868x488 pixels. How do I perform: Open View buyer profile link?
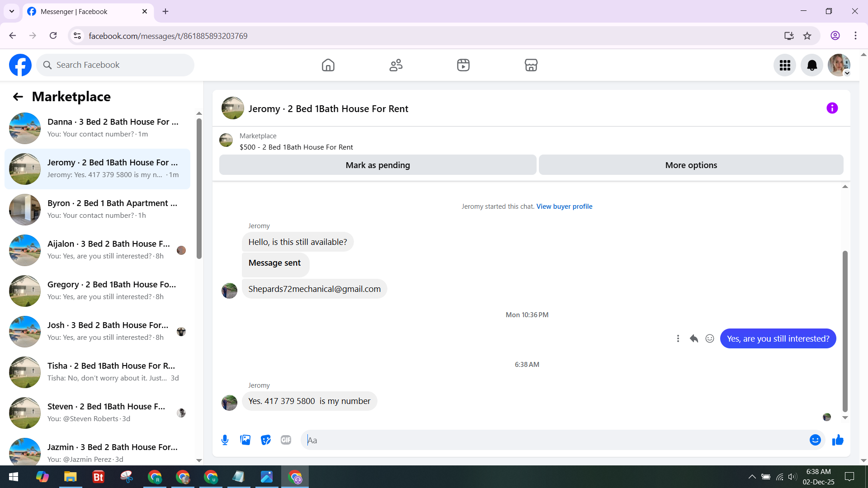564,206
